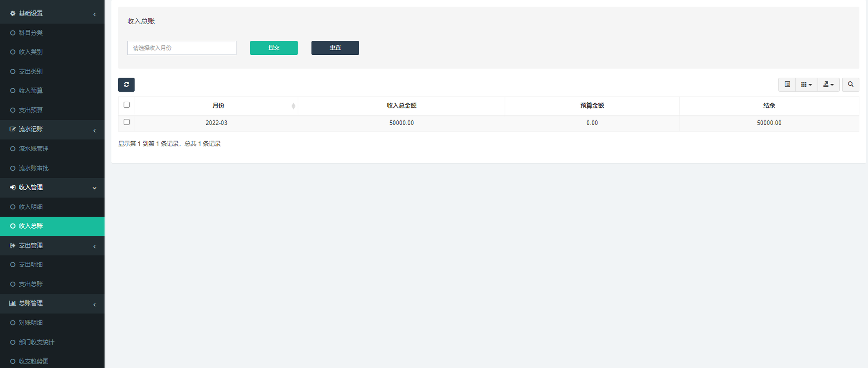The height and width of the screenshot is (368, 868).
Task: Click the 收入总金额 column header
Action: tap(401, 105)
